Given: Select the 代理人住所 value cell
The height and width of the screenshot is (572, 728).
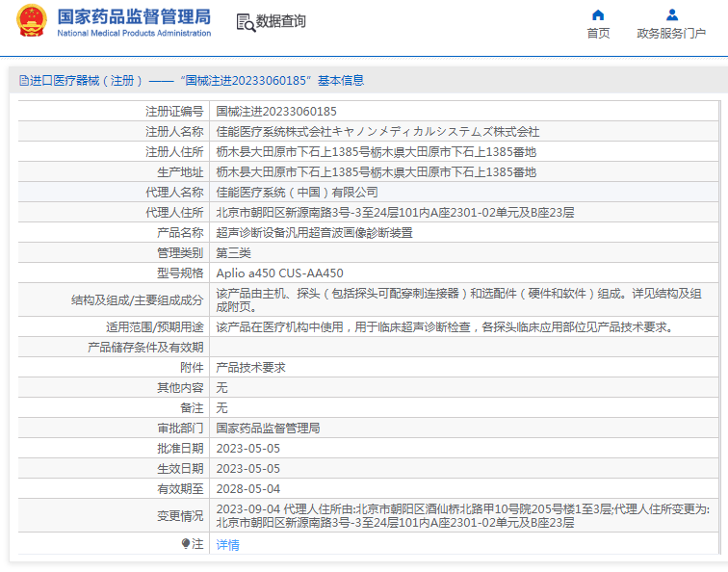Looking at the screenshot, I should click(395, 213).
